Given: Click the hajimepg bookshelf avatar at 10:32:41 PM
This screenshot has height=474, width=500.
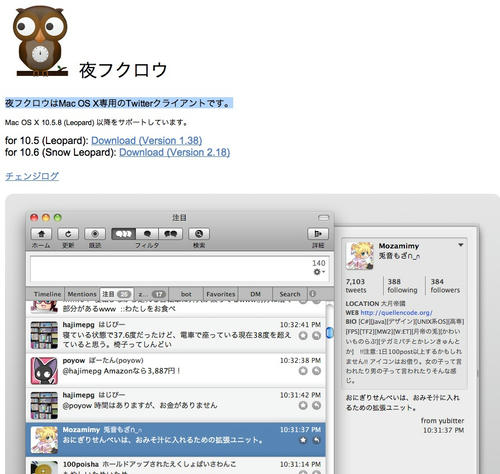Looking at the screenshot, I should pyautogui.click(x=44, y=335).
